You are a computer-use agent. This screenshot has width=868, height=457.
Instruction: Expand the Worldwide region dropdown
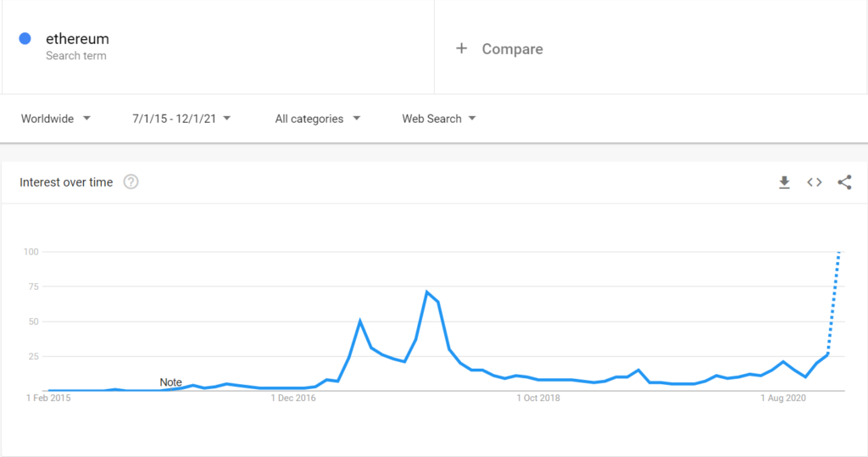55,119
